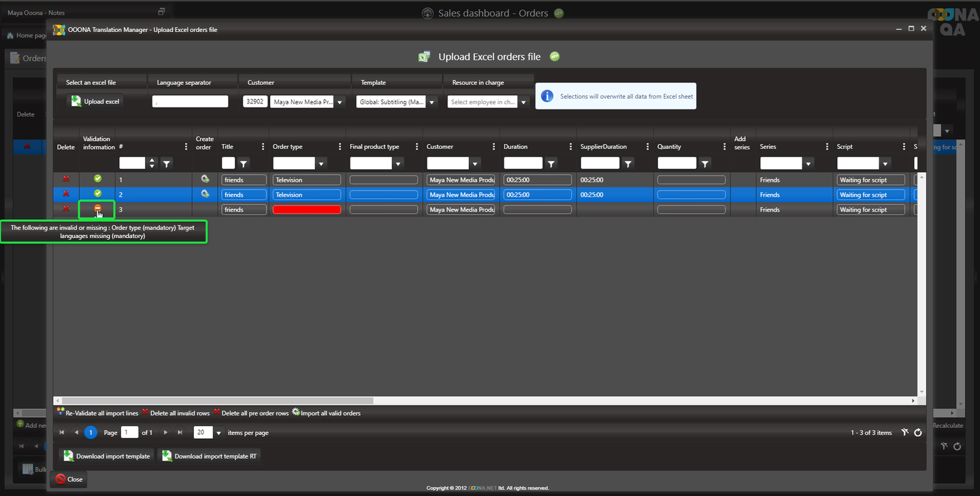
Task: Click the Upload excel button
Action: (95, 101)
